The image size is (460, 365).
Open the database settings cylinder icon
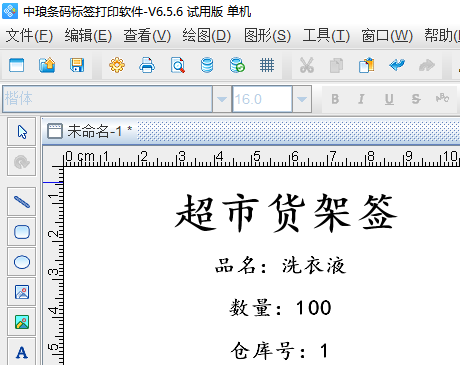tap(207, 65)
